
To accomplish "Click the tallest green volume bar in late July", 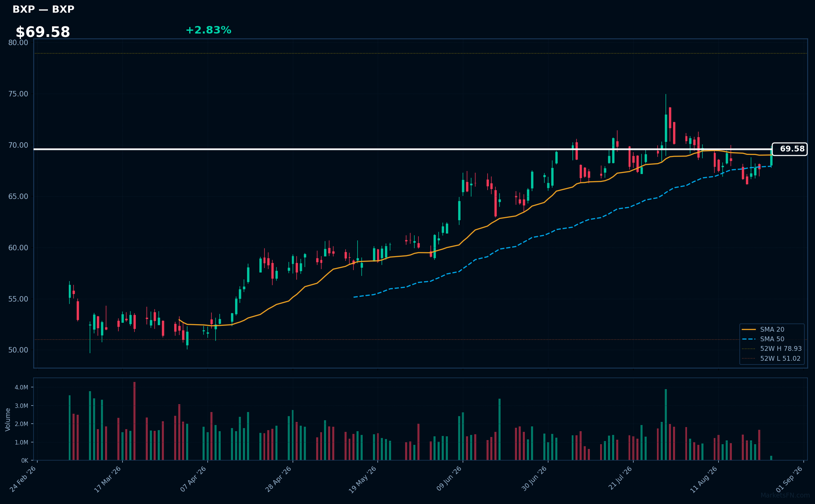I will click(x=666, y=425).
